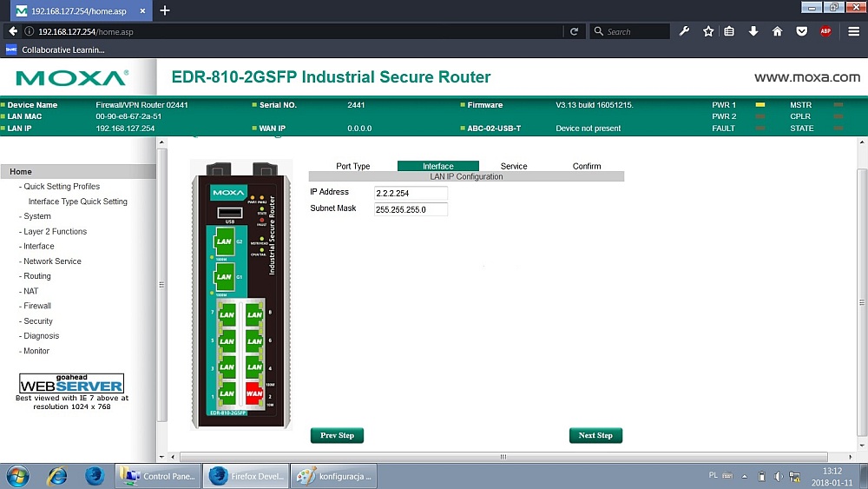Click the PL language indicator in tray
868x489 pixels.
713,475
